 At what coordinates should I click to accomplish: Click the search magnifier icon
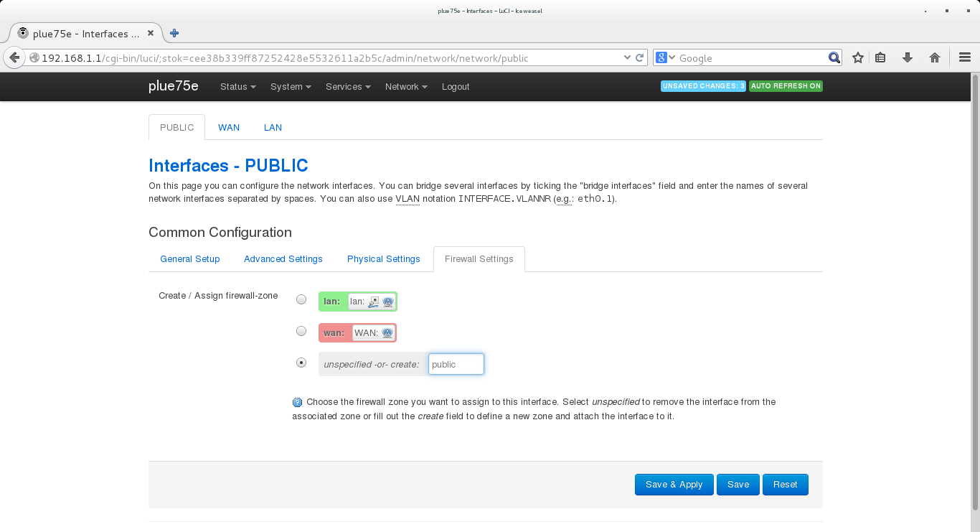(834, 58)
